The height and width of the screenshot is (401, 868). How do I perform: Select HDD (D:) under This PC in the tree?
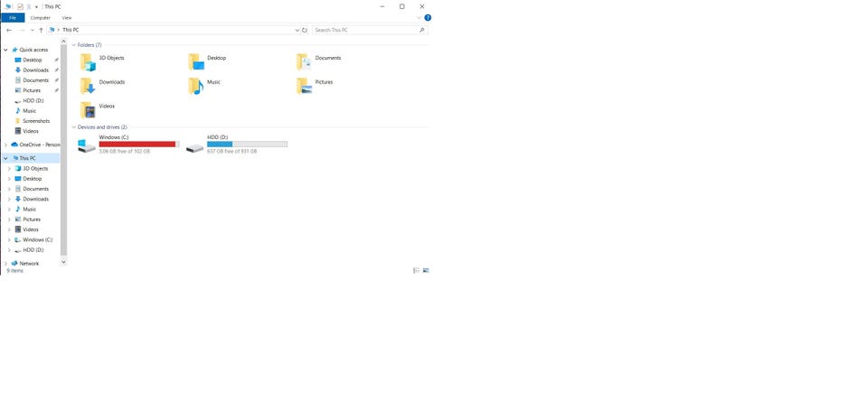pyautogui.click(x=33, y=250)
